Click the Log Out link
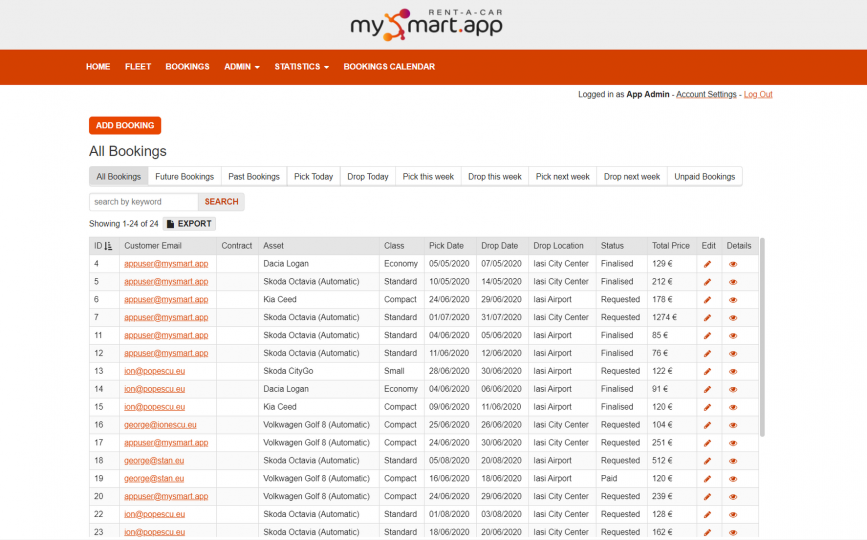 tap(758, 95)
